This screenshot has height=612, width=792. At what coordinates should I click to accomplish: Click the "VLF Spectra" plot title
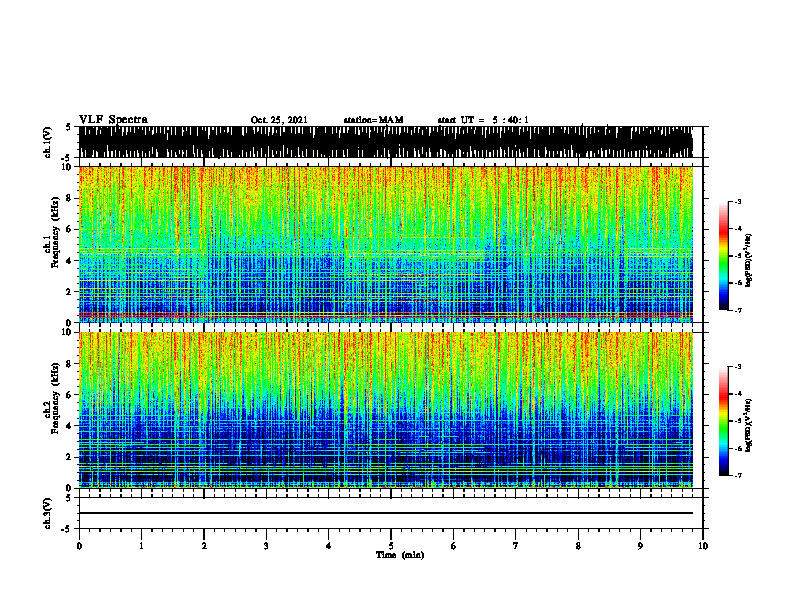tap(113, 120)
